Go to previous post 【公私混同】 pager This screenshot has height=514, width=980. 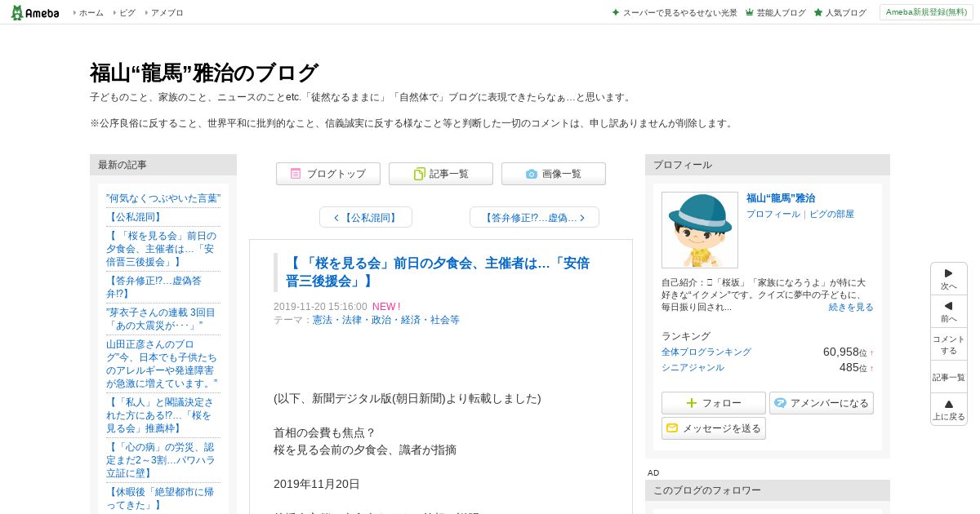(x=366, y=217)
